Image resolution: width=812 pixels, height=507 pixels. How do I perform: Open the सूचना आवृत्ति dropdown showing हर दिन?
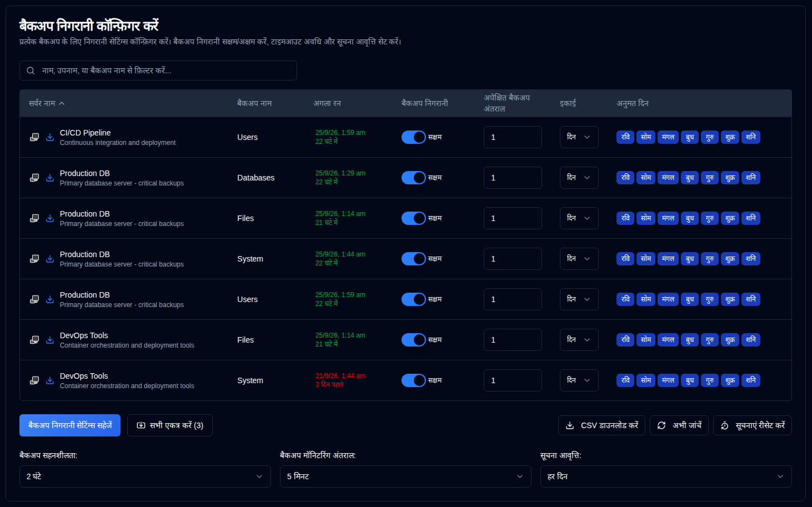666,476
